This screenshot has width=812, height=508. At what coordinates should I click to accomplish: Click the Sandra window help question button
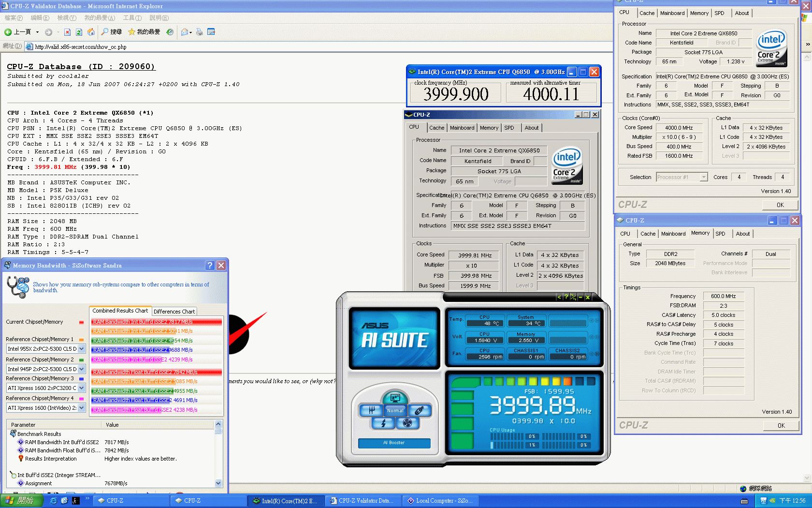coord(209,265)
